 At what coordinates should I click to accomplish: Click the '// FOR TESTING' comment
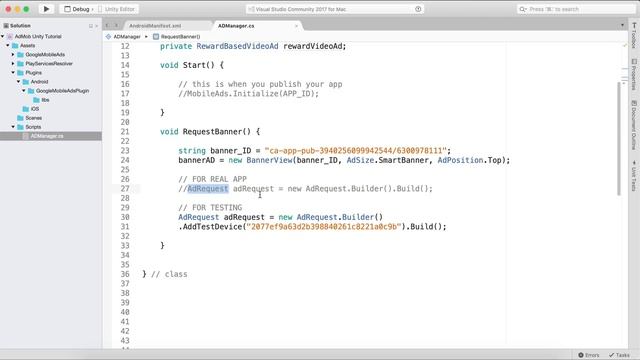[x=210, y=208]
